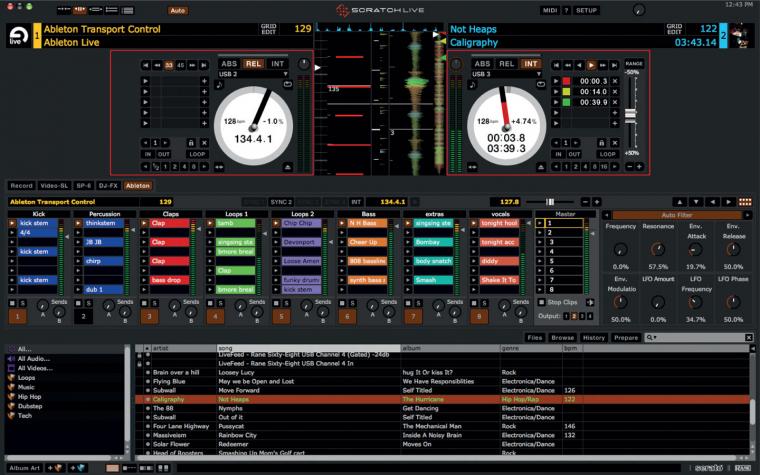Trigger the green 00:39.9 cue point
This screenshot has width=760, height=475.
pyautogui.click(x=556, y=102)
